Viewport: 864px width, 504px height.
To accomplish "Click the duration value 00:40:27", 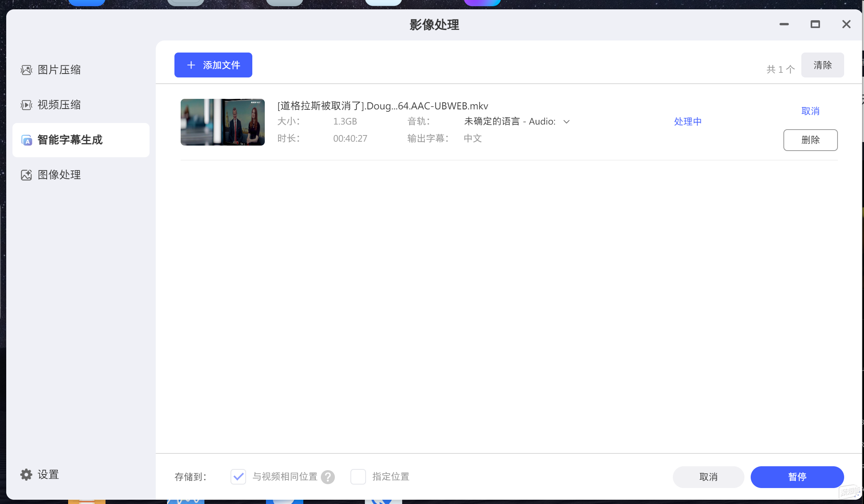I will point(350,139).
